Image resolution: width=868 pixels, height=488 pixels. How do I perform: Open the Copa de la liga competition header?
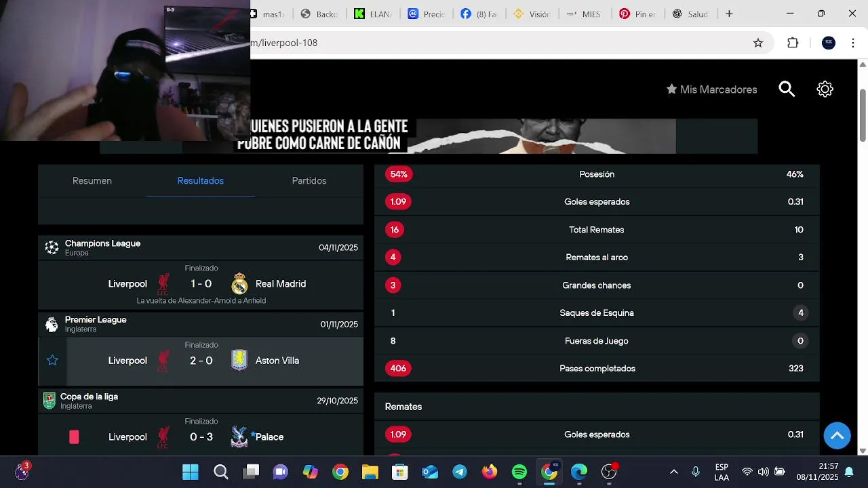pyautogui.click(x=201, y=401)
